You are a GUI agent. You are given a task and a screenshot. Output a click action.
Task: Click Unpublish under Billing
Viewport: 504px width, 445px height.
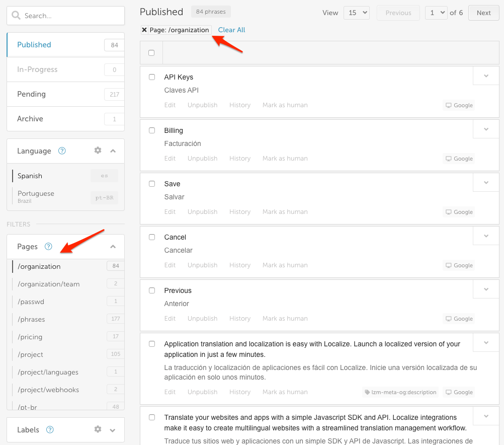[203, 159]
